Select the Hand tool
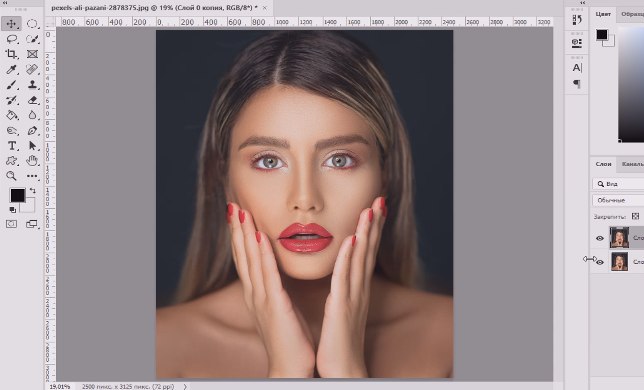 coord(32,161)
